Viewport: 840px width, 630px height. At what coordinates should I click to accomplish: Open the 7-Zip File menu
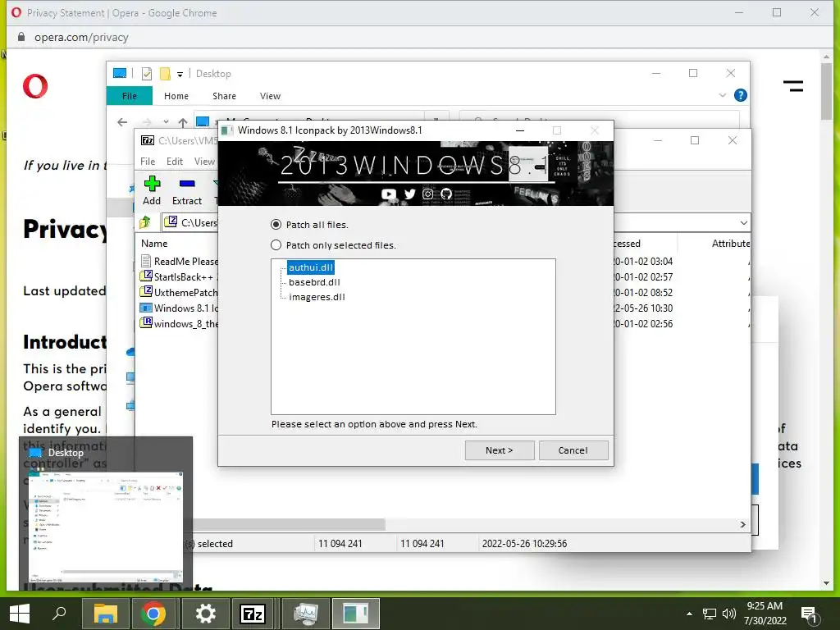[x=148, y=162]
